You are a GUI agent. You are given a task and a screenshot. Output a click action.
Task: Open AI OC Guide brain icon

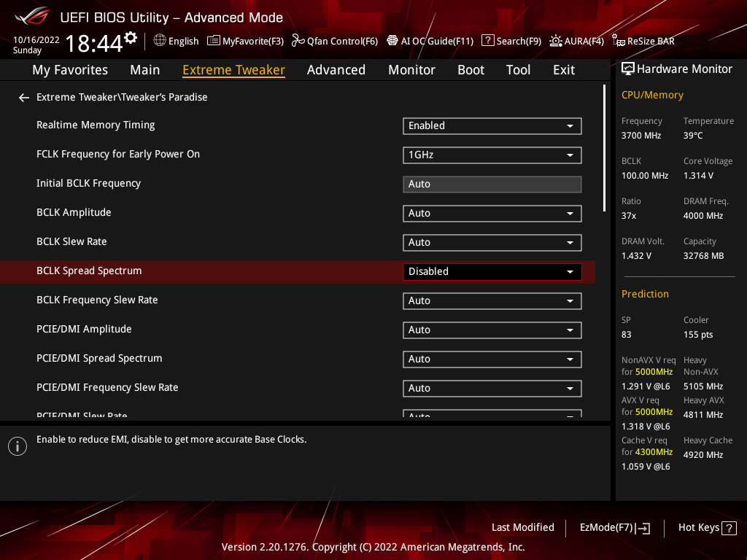[x=392, y=41]
